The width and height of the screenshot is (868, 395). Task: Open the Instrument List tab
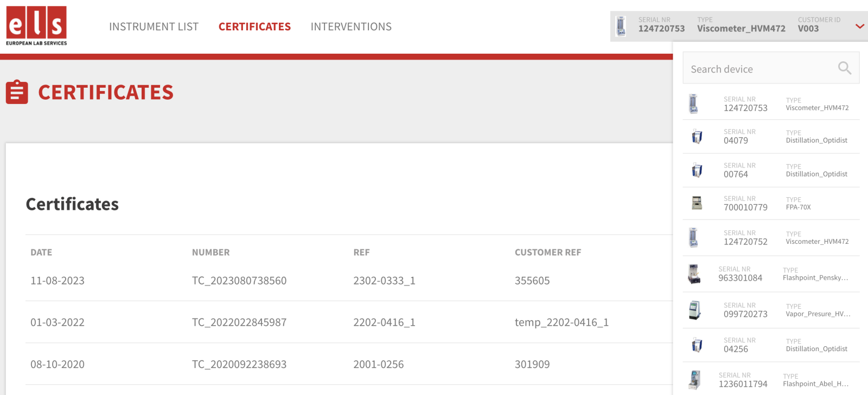click(x=154, y=27)
